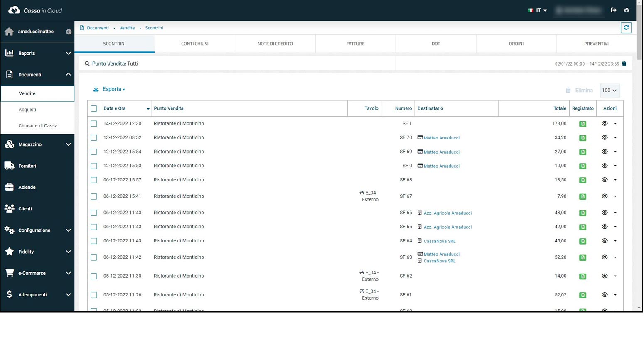Open the IT language dropdown
The image size is (644, 362).
coord(538,10)
